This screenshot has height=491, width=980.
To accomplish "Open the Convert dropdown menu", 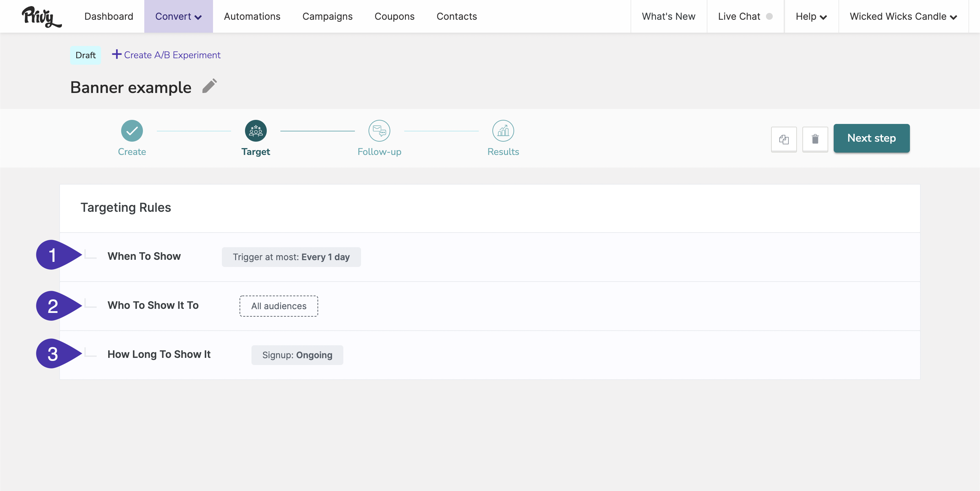I will pyautogui.click(x=178, y=16).
